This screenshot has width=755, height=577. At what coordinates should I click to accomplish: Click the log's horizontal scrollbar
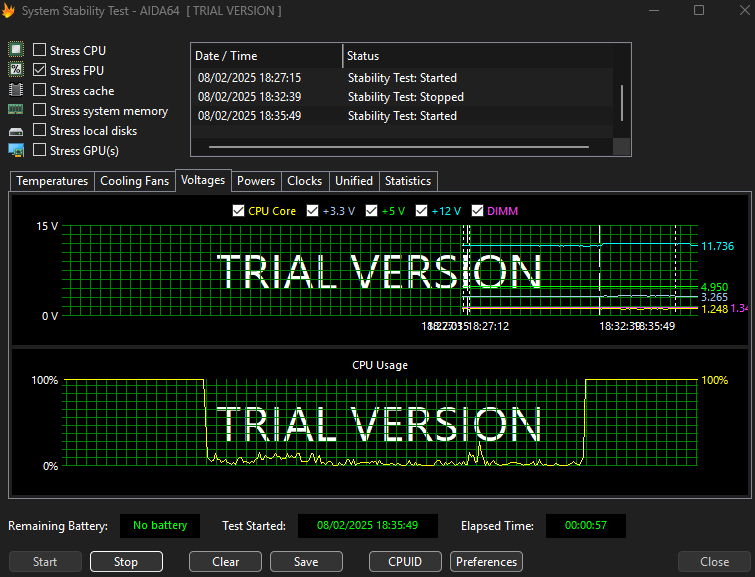pyautogui.click(x=399, y=147)
